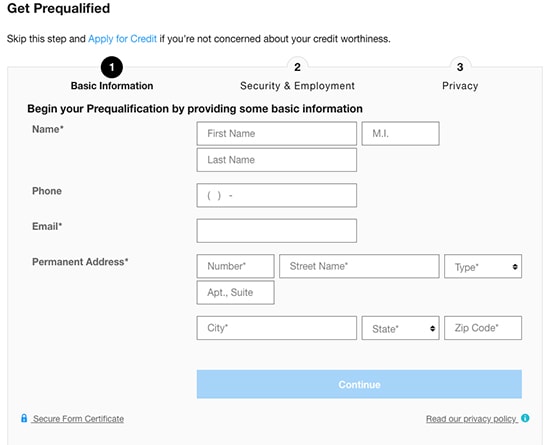Select step 1 circle for Basic Information

point(112,67)
